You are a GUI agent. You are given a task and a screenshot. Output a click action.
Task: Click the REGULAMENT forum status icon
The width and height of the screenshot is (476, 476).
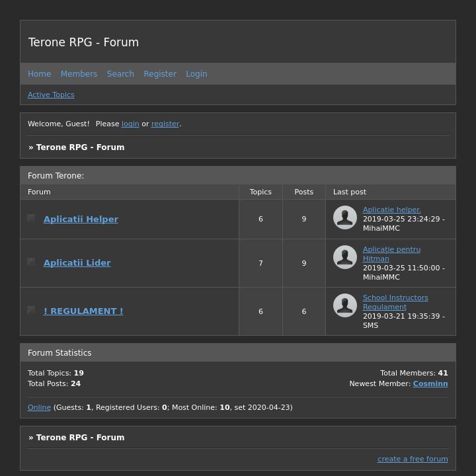(x=31, y=310)
